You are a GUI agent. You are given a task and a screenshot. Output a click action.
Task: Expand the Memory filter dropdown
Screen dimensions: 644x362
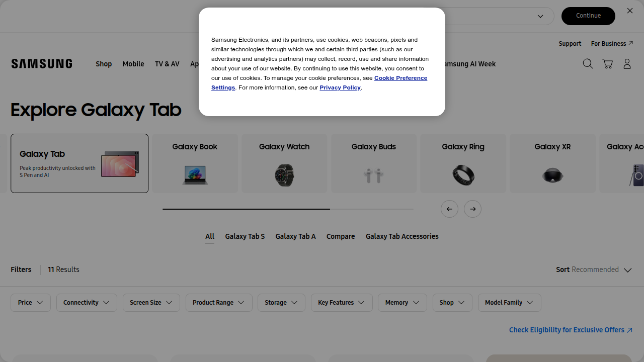(403, 303)
